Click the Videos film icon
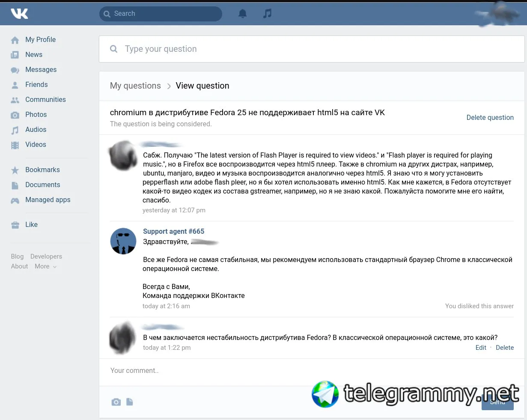 15,145
